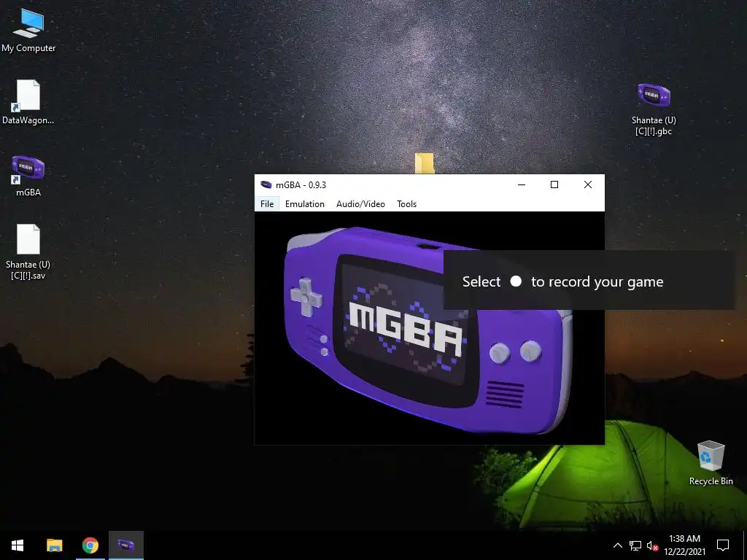Screen dimensions: 747x560
Task: Select the Recycle Bin icon
Action: (711, 463)
